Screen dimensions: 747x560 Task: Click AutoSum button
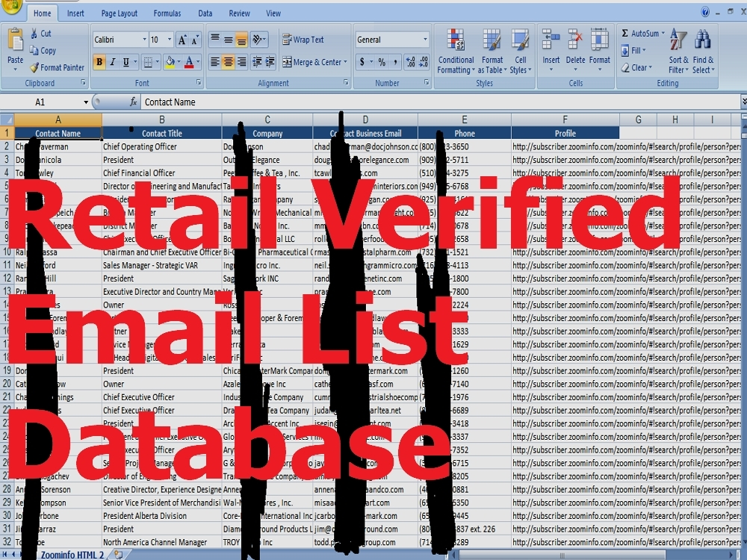(x=641, y=34)
